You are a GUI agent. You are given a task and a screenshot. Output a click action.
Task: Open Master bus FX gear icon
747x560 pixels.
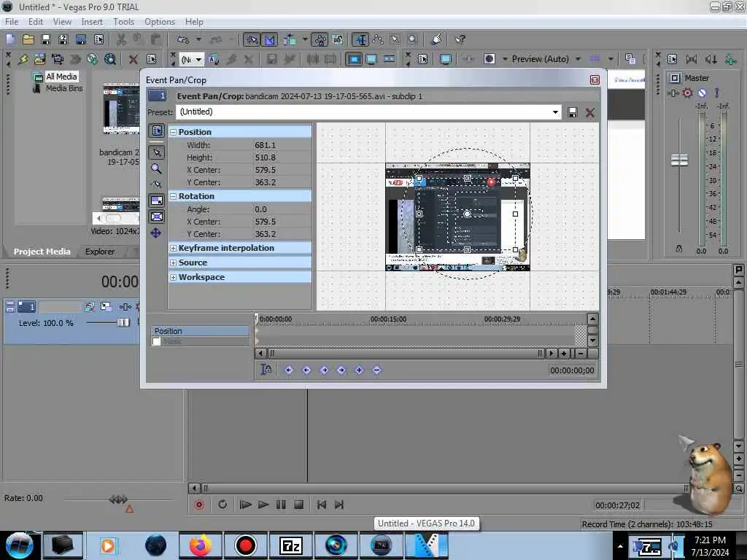pyautogui.click(x=687, y=93)
